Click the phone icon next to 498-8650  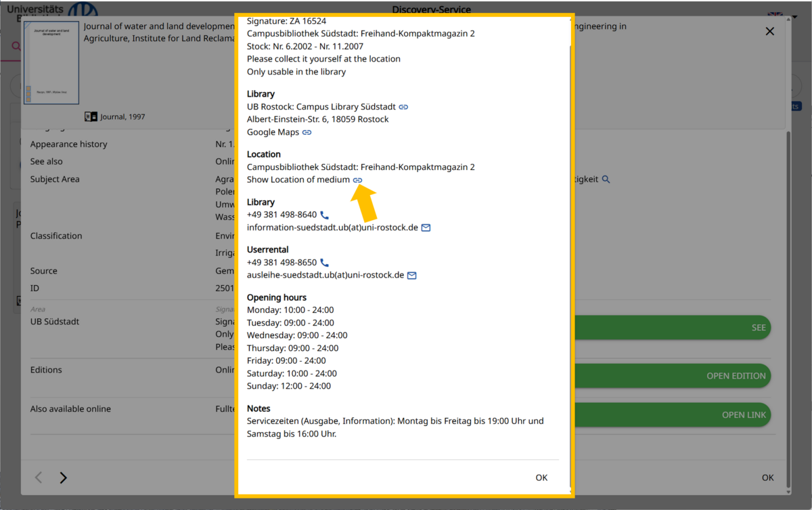click(x=324, y=263)
